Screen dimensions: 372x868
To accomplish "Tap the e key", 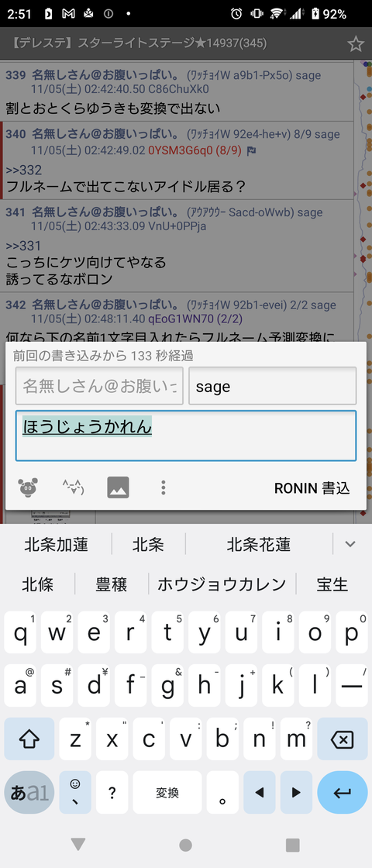I will tap(94, 632).
